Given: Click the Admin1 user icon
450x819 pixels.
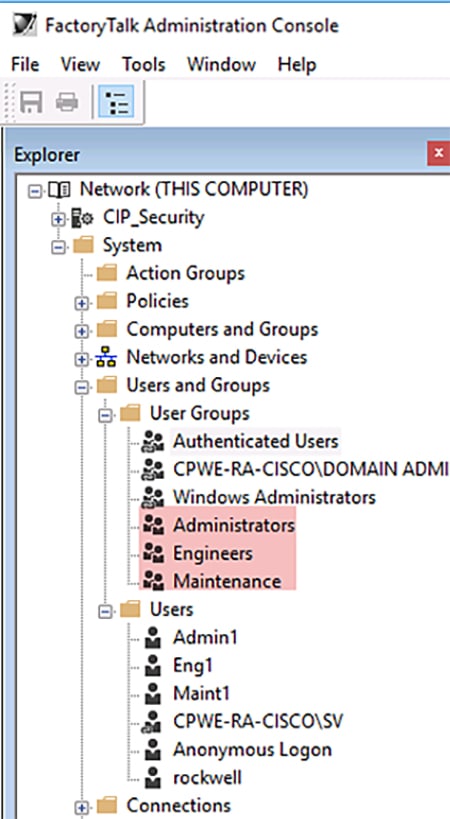Looking at the screenshot, I should coord(152,637).
